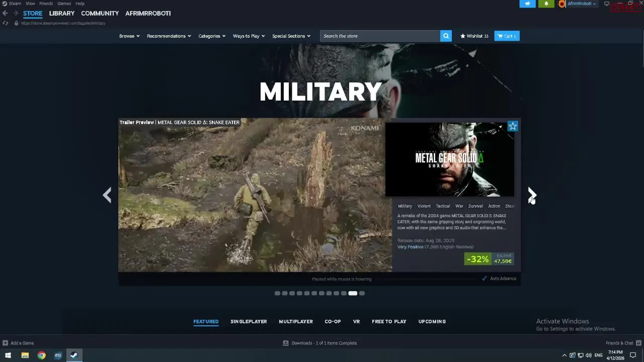Open the AfrimRroboti account dropdown

(581, 4)
